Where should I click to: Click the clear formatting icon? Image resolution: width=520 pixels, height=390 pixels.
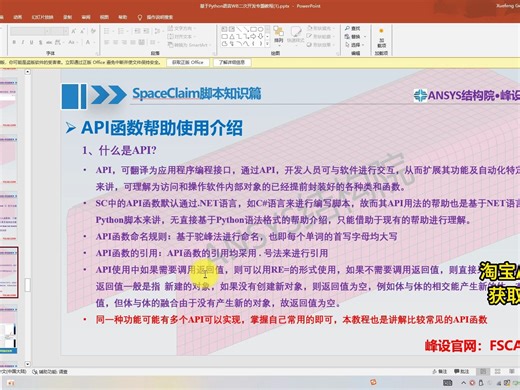pyautogui.click(x=93, y=31)
